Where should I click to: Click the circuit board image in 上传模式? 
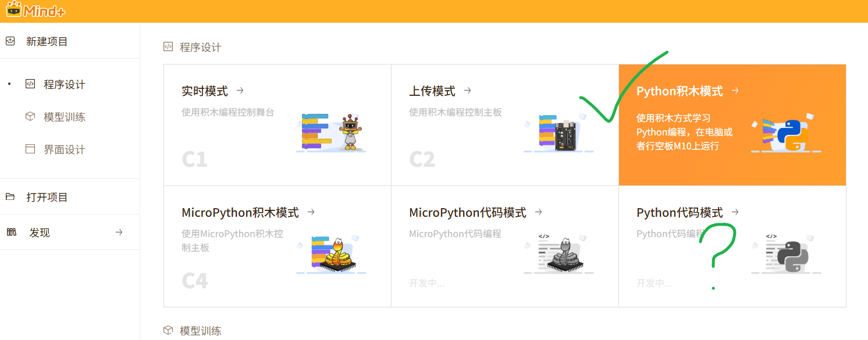point(563,133)
